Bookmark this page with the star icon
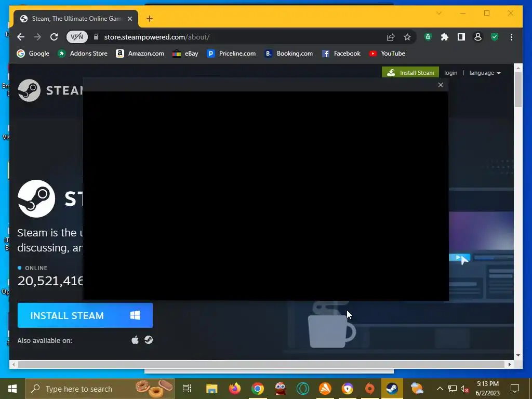 coord(407,37)
